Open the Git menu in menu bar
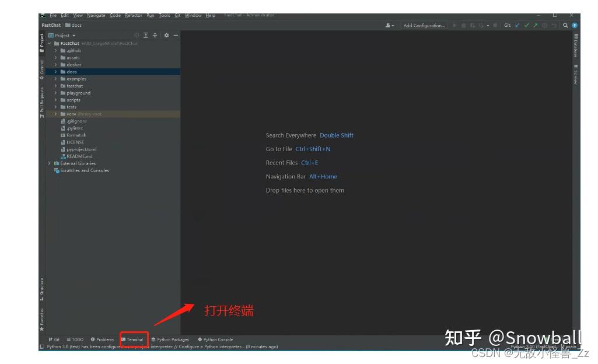 point(177,15)
